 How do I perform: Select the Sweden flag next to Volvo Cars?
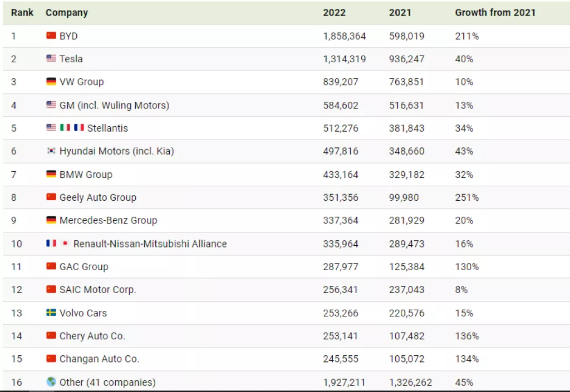51,313
